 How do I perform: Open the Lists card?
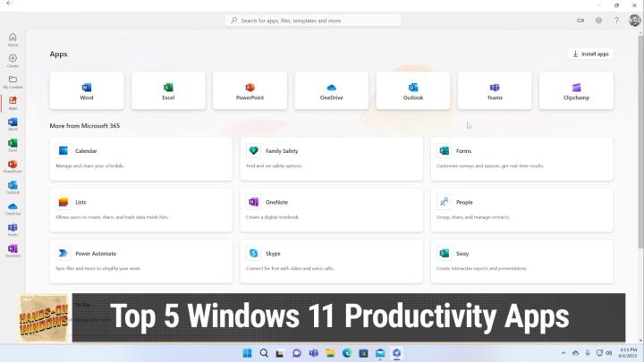click(x=141, y=210)
